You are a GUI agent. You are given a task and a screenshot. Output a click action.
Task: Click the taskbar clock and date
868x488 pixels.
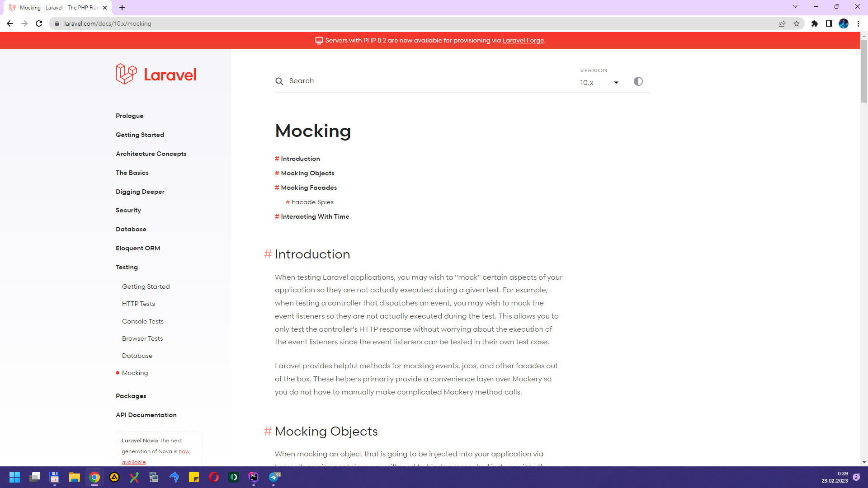click(x=835, y=477)
